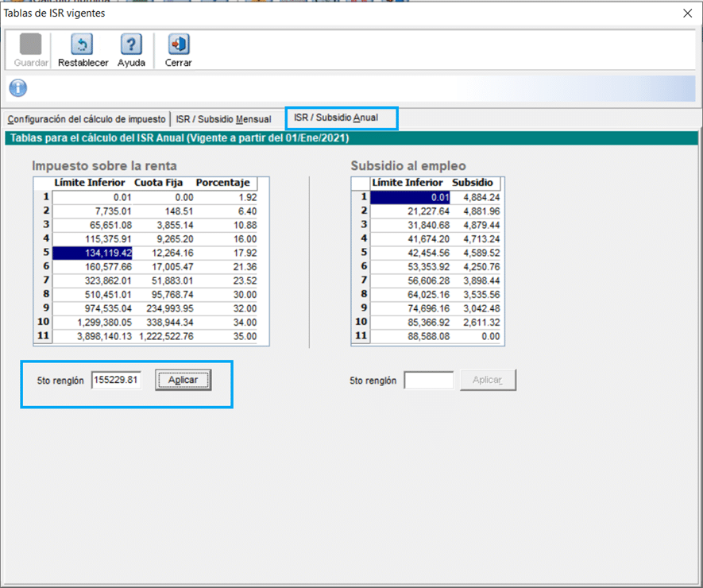The image size is (703, 588).
Task: Click Cuota Fija cell 12,264.16
Action: pos(163,253)
